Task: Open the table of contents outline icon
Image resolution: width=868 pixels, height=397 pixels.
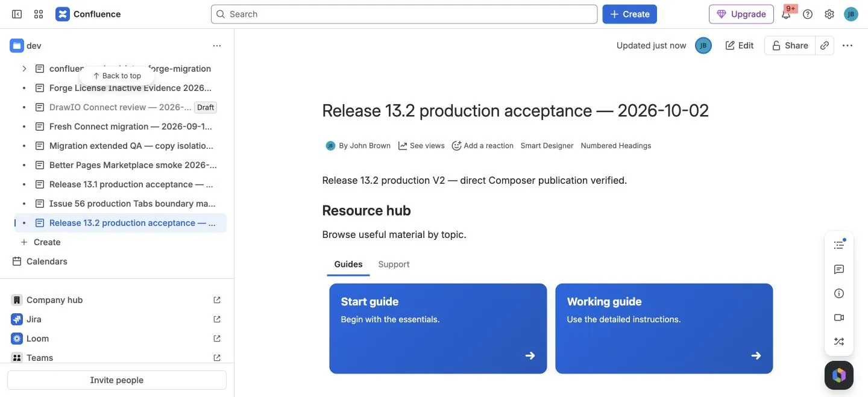Action: point(839,245)
